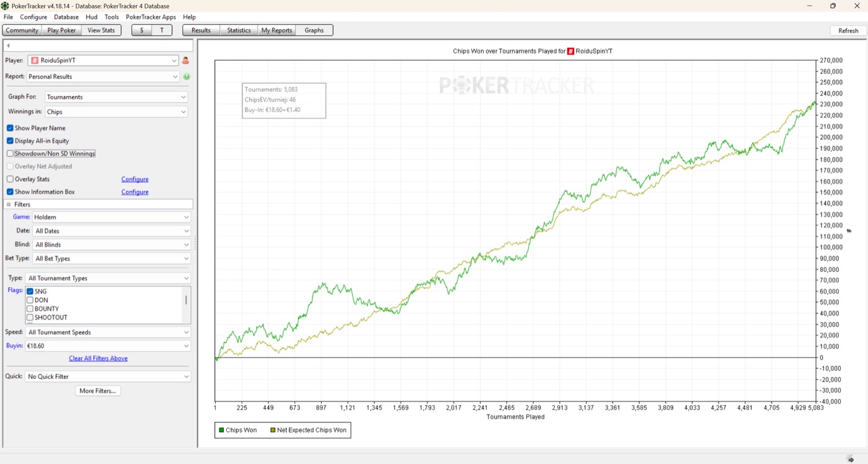Click the Refresh button

pos(848,31)
